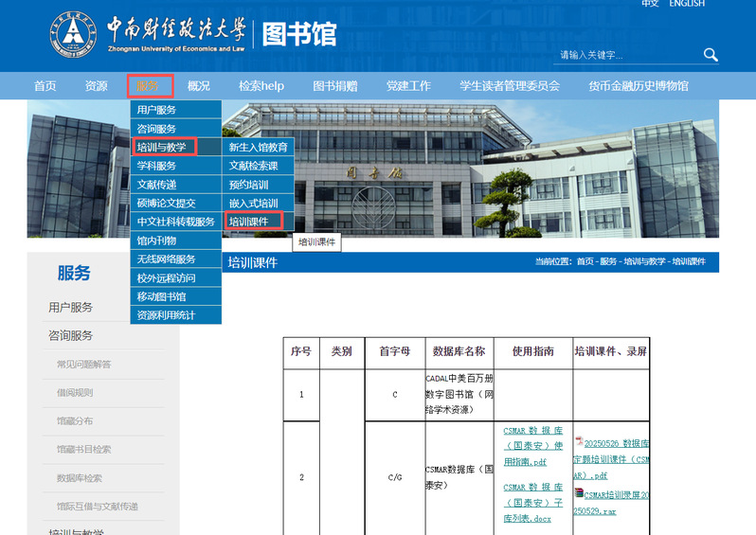Open 文献检索课 in the submenu

click(x=254, y=166)
